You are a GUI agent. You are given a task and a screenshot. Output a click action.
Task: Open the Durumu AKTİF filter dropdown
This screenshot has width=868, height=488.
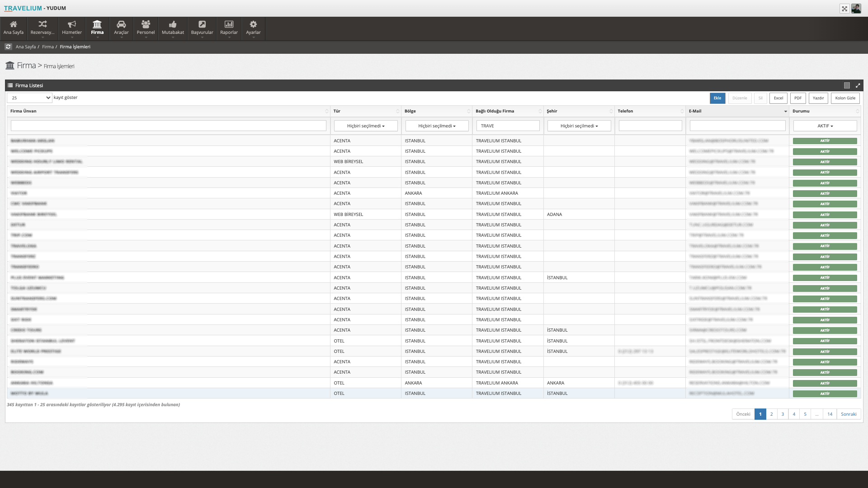pyautogui.click(x=825, y=126)
